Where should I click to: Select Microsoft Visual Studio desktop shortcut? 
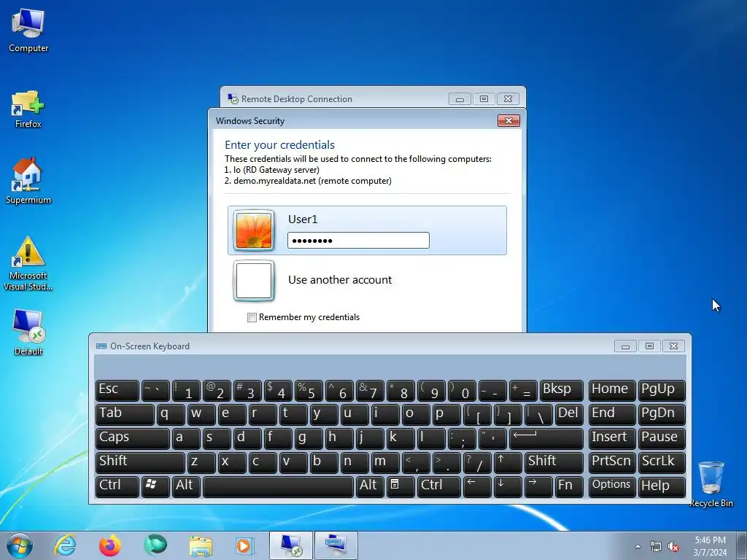28,263
